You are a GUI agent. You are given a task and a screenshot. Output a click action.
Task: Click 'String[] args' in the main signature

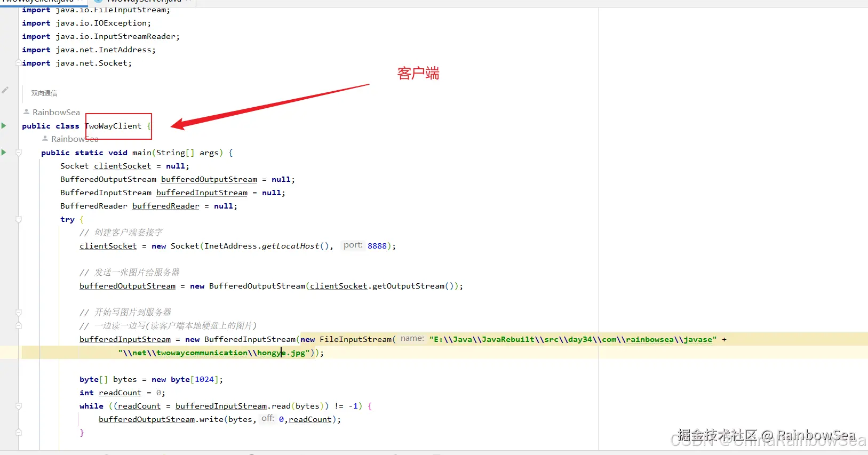point(187,153)
